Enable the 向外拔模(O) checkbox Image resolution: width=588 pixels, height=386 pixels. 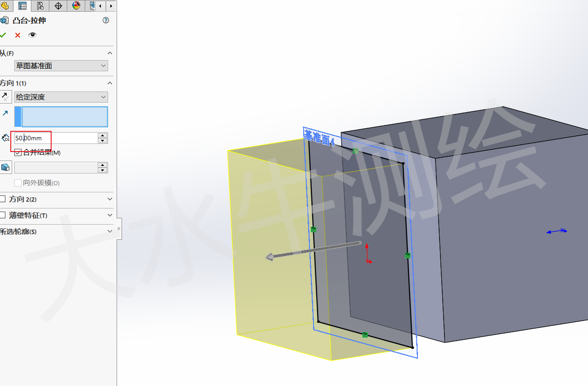(18, 182)
